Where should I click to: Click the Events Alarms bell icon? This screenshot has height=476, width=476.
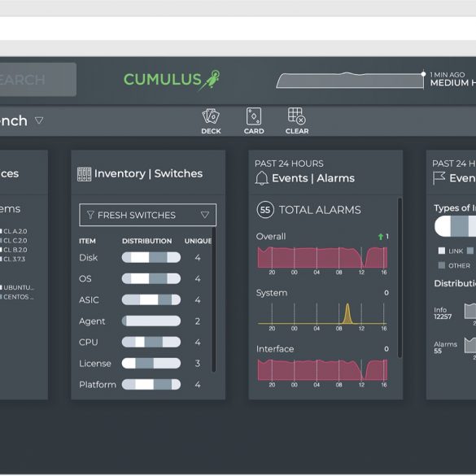click(261, 178)
